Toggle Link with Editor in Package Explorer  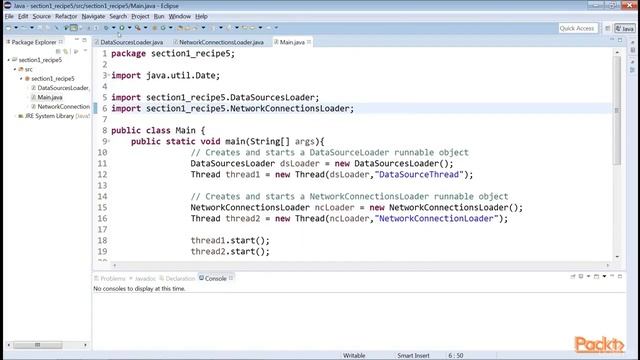66,51
